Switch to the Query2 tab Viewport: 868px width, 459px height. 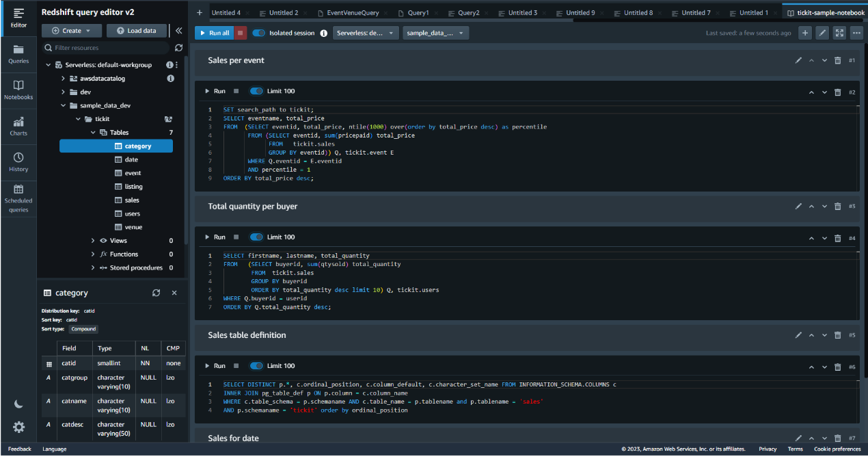pyautogui.click(x=468, y=13)
